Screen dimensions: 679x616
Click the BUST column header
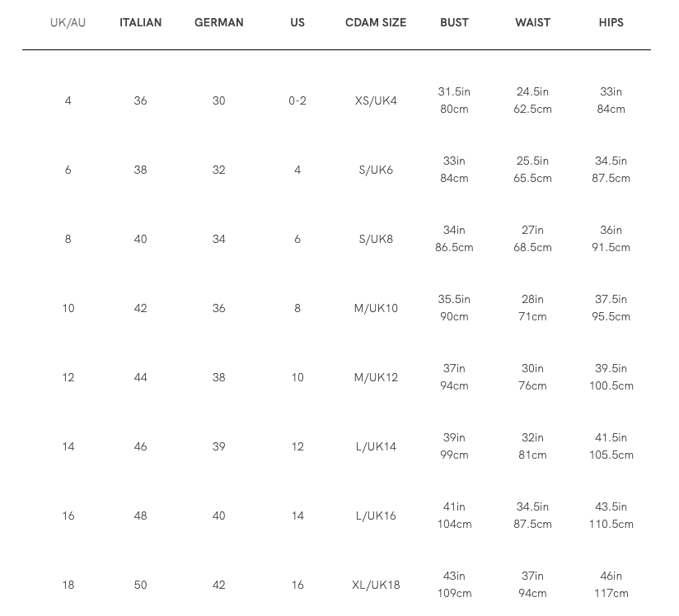click(454, 23)
